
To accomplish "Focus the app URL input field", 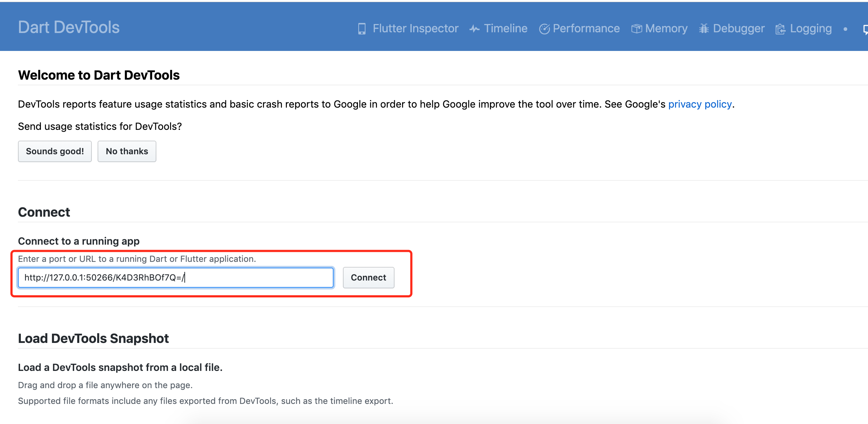I will [176, 278].
